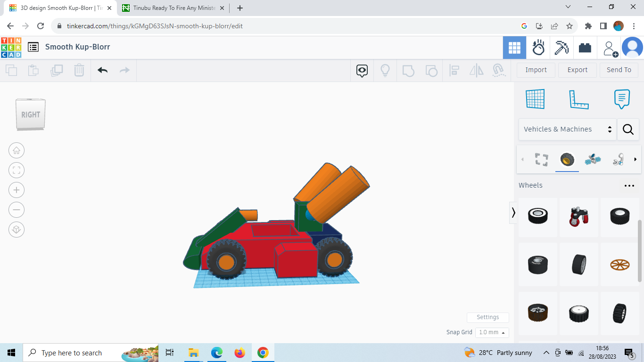Click the Group icon in the toolbar
The image size is (644, 362).
408,70
